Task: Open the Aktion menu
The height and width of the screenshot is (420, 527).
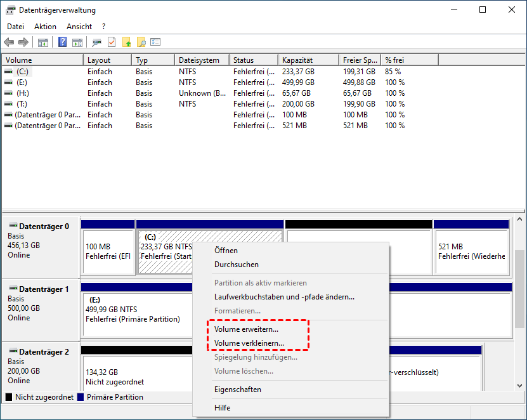Action: (46, 27)
